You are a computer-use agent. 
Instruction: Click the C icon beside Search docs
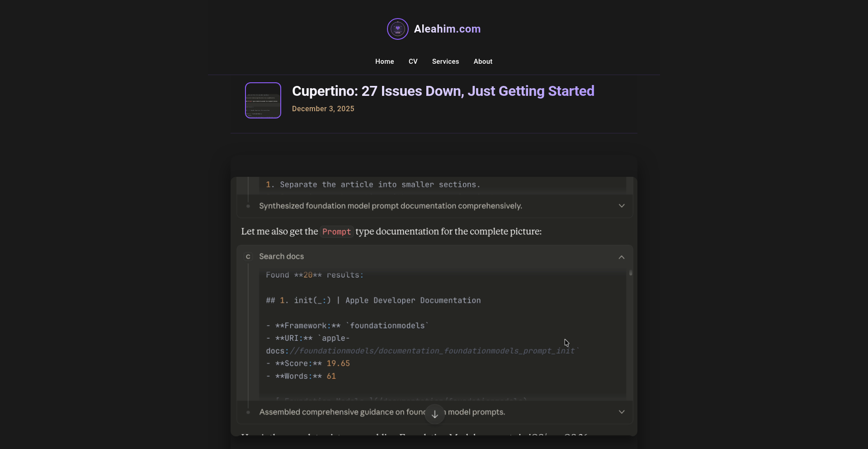click(x=248, y=257)
